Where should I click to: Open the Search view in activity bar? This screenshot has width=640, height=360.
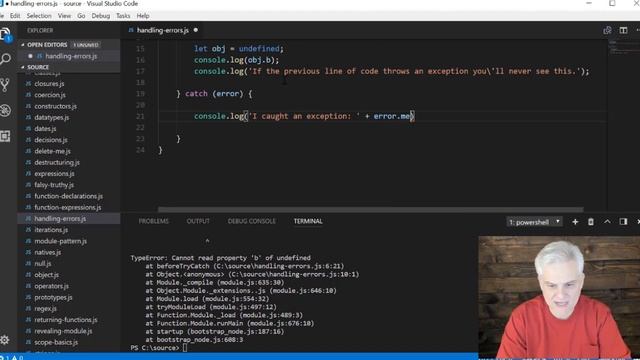click(5, 59)
